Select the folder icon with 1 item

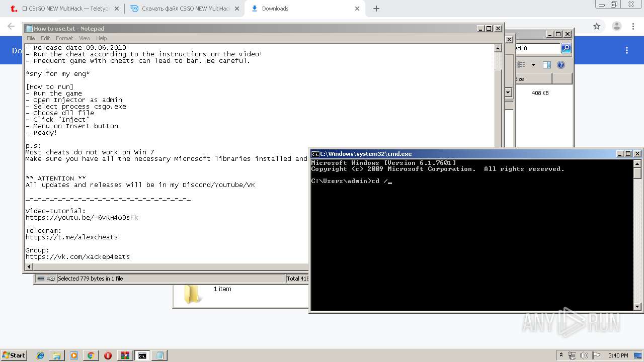[x=193, y=294]
